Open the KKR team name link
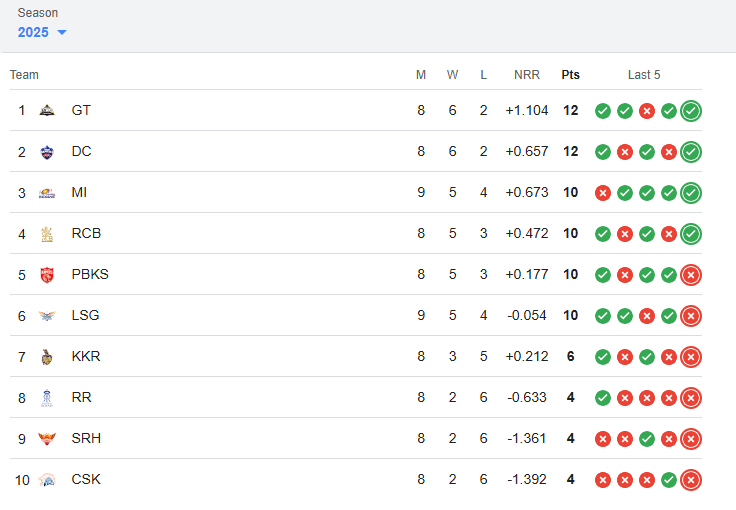This screenshot has width=736, height=510. pyautogui.click(x=86, y=357)
